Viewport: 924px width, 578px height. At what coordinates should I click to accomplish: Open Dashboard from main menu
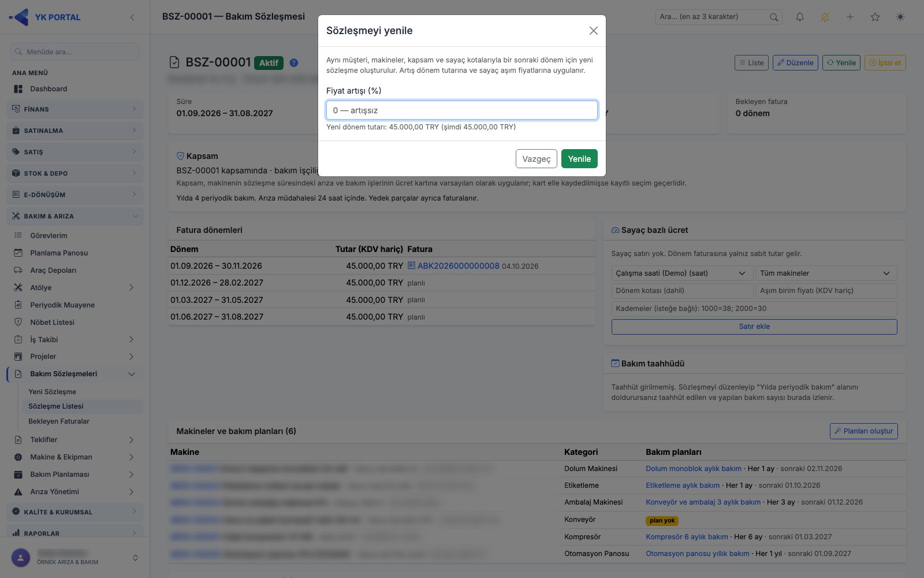pyautogui.click(x=75, y=89)
